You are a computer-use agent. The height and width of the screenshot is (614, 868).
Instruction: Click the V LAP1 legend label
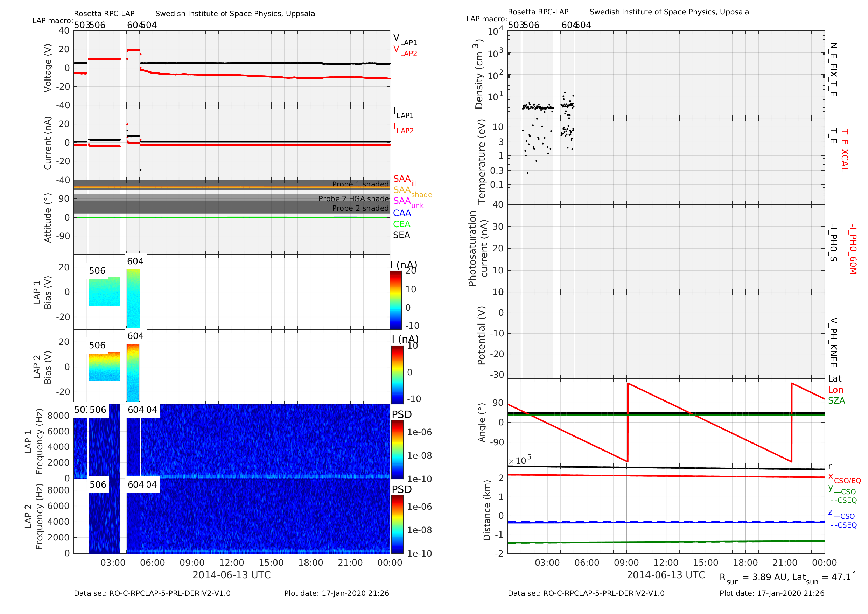pos(405,39)
